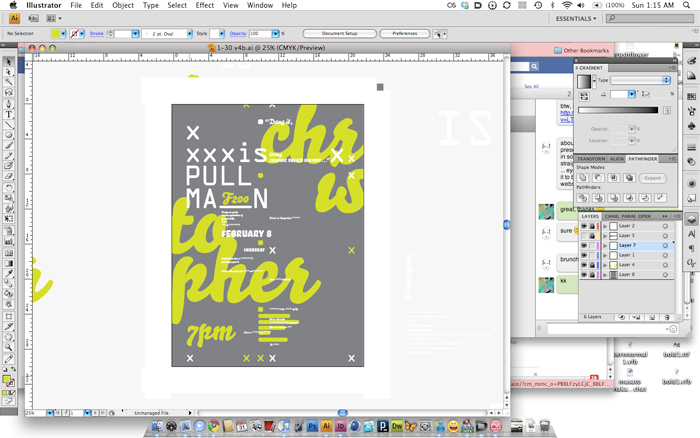Show Layer 5 via its visibility box
This screenshot has width=700, height=438.
click(584, 236)
